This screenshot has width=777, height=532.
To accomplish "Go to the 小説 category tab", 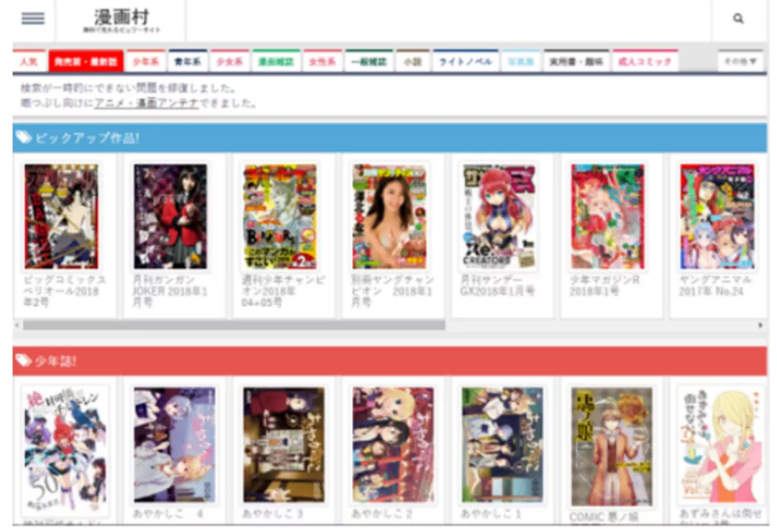I will coord(412,62).
